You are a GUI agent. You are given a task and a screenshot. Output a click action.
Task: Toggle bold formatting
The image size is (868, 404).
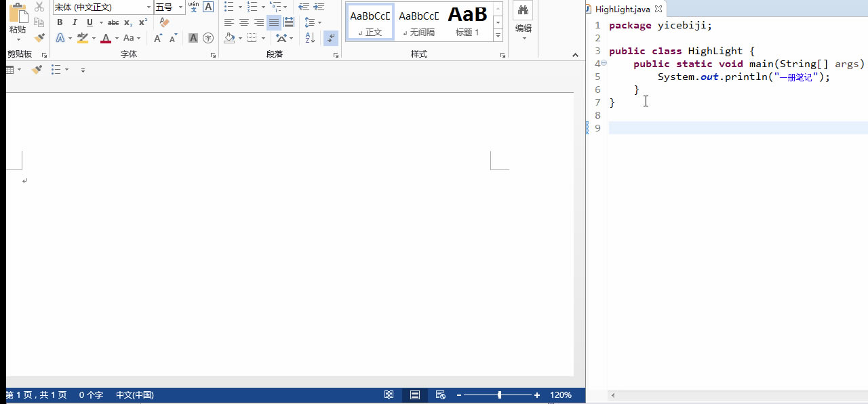[60, 22]
